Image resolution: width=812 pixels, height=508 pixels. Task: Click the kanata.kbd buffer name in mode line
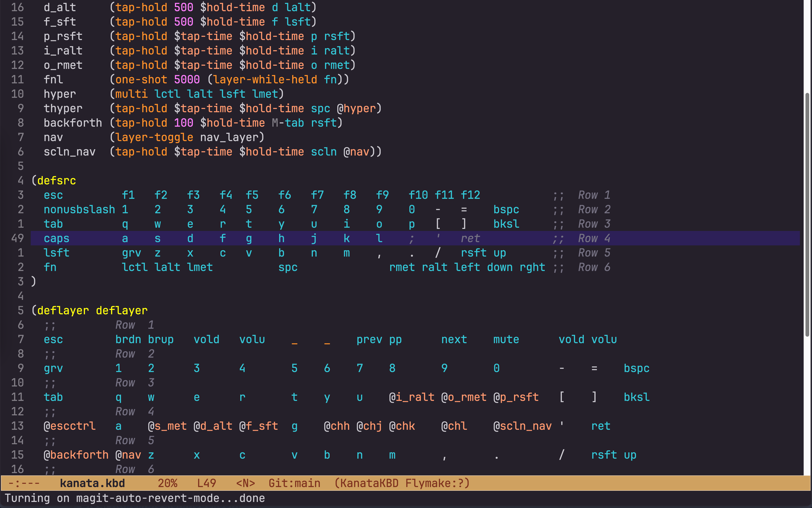click(x=92, y=483)
